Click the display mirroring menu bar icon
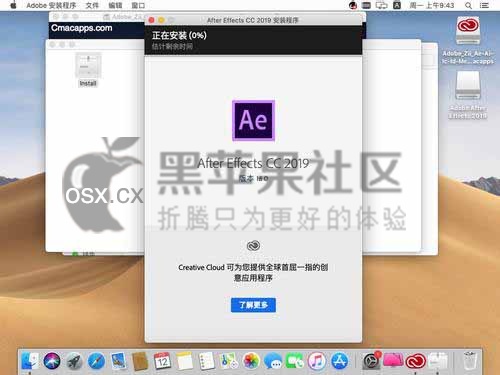 point(381,5)
